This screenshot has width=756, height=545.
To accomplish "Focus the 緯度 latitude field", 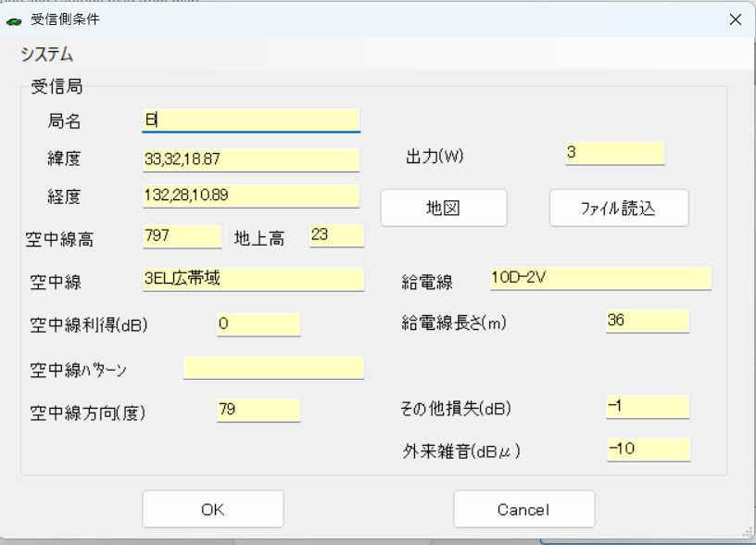I will tap(250, 159).
